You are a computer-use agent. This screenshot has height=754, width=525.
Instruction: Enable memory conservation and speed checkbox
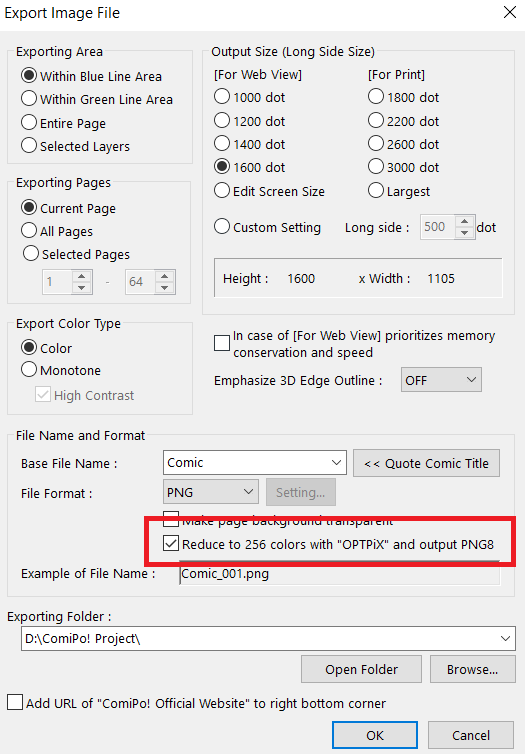pos(222,343)
